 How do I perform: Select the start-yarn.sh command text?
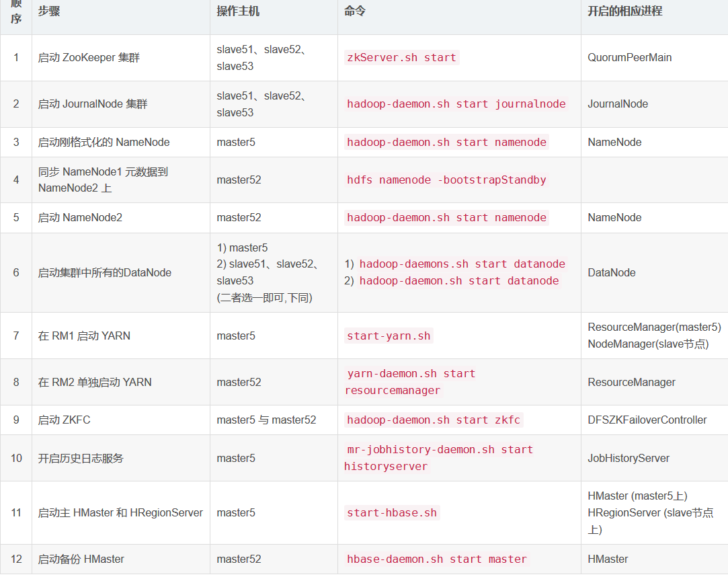pyautogui.click(x=389, y=336)
